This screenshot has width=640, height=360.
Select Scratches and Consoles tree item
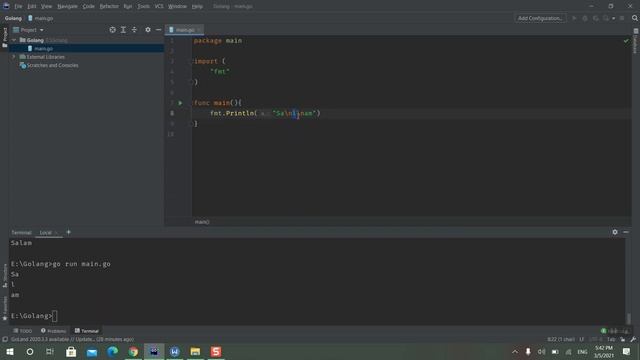(x=49, y=65)
